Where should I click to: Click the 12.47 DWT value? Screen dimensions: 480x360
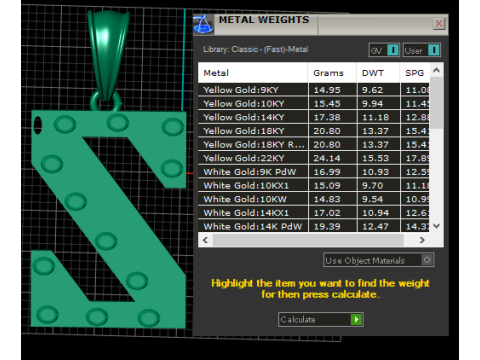[x=376, y=227]
